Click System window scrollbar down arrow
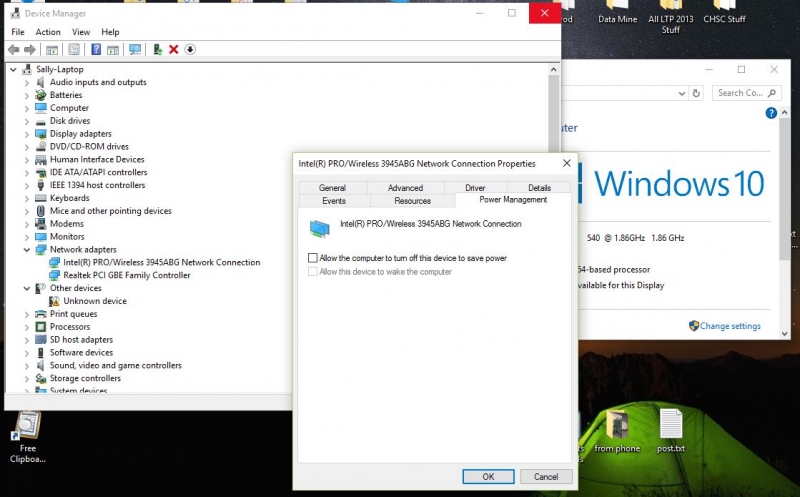 785,334
